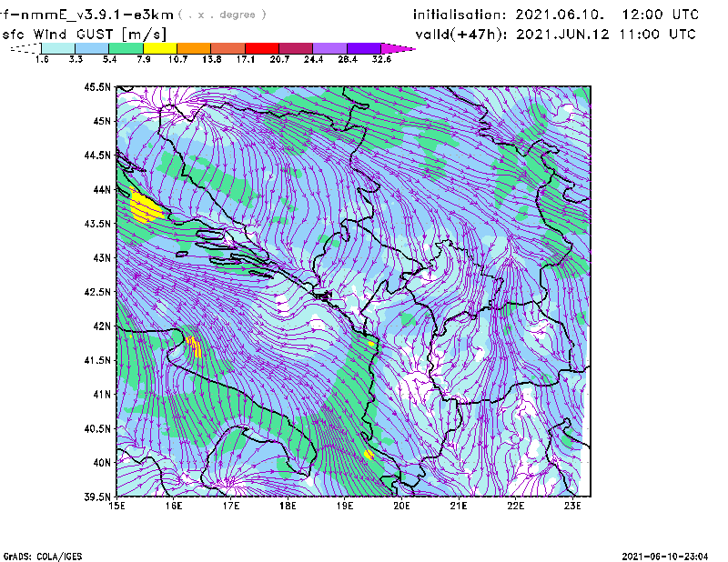Click the 16E longitude label
The width and height of the screenshot is (728, 562).
click(x=174, y=506)
